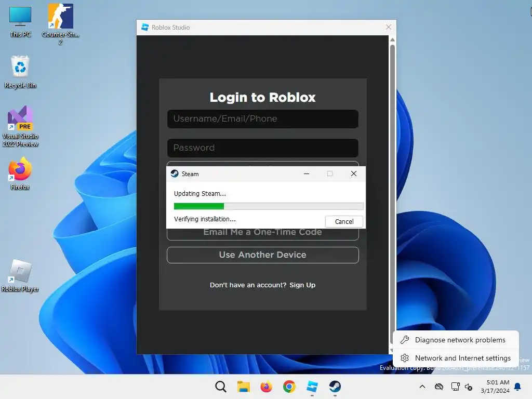532x399 pixels.
Task: Close the Roblox Studio window
Action: (389, 27)
